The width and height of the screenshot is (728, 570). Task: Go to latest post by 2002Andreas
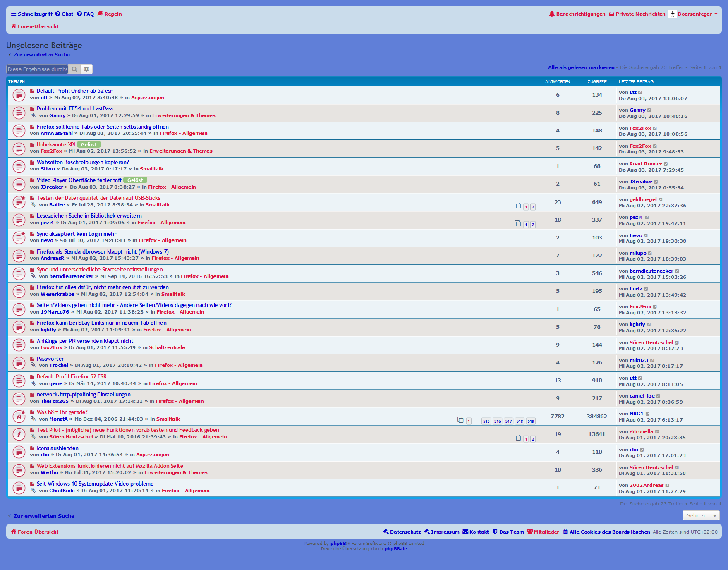(667, 486)
